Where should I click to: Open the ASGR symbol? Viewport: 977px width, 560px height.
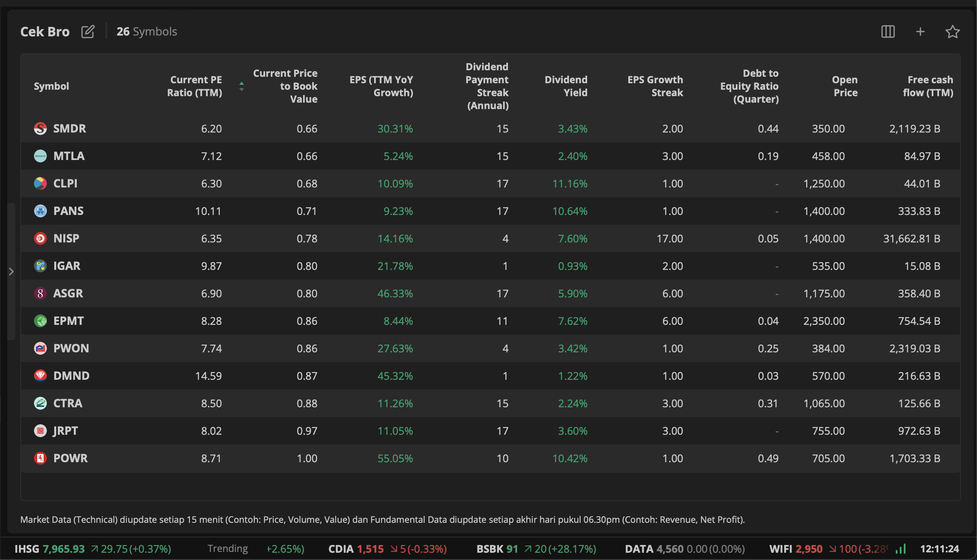coord(68,293)
